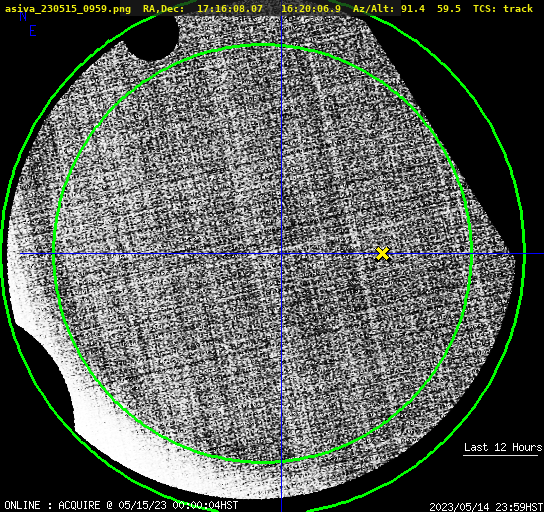
Task: Select the asiva_230515_0959.png filename
Action: [68, 8]
